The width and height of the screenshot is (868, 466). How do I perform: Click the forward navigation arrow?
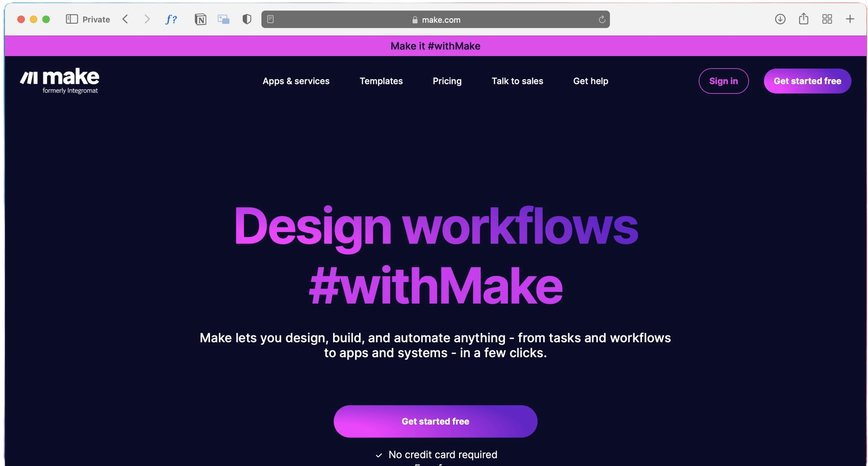point(147,19)
